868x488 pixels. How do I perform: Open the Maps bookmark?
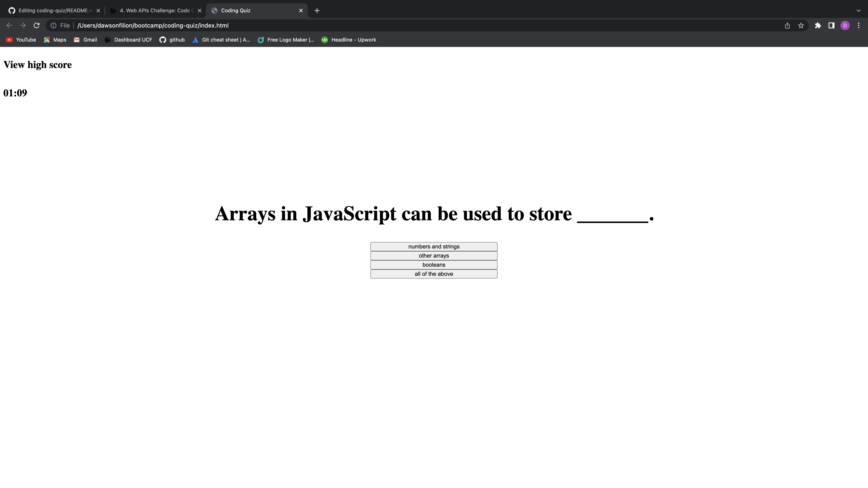point(55,40)
